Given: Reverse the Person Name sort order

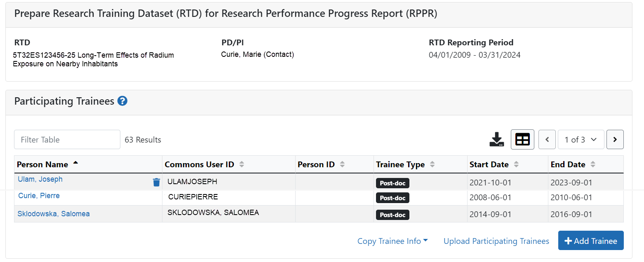Looking at the screenshot, I should (75, 164).
